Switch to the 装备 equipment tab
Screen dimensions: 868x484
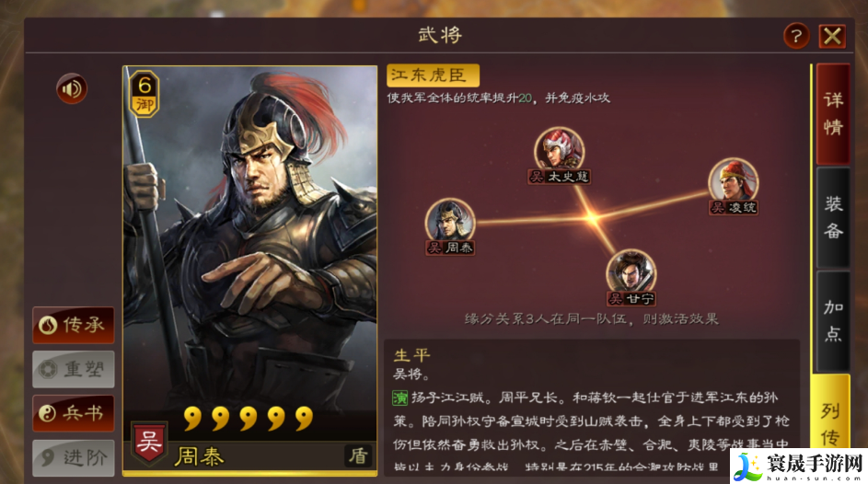[833, 217]
